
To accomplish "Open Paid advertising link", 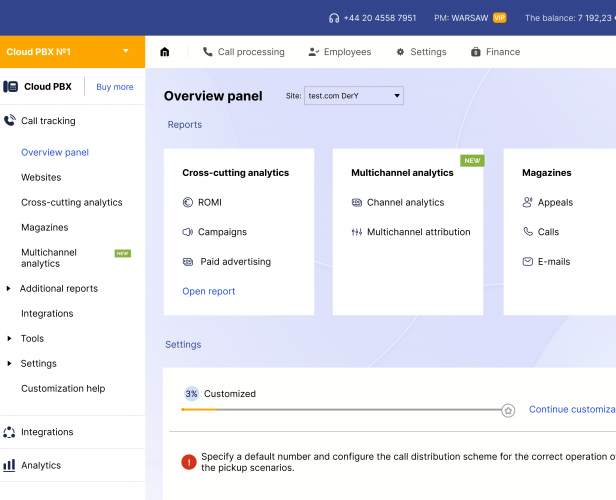I will [236, 262].
